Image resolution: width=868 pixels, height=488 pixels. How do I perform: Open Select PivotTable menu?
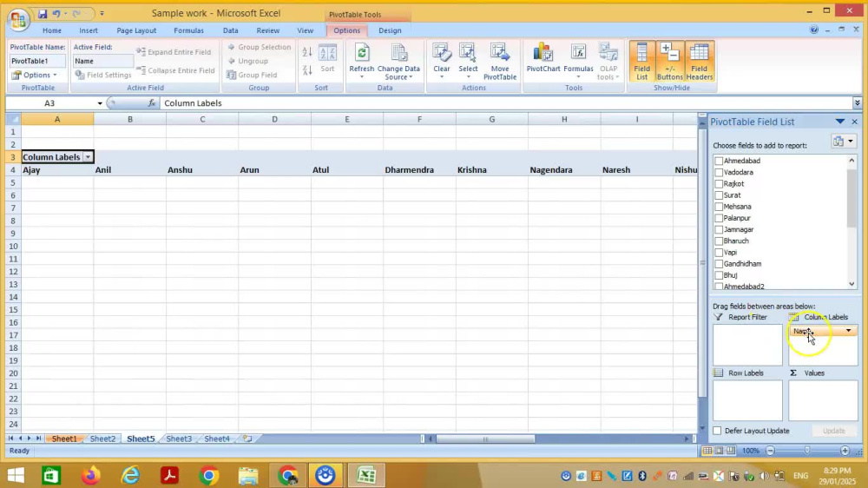tap(468, 61)
